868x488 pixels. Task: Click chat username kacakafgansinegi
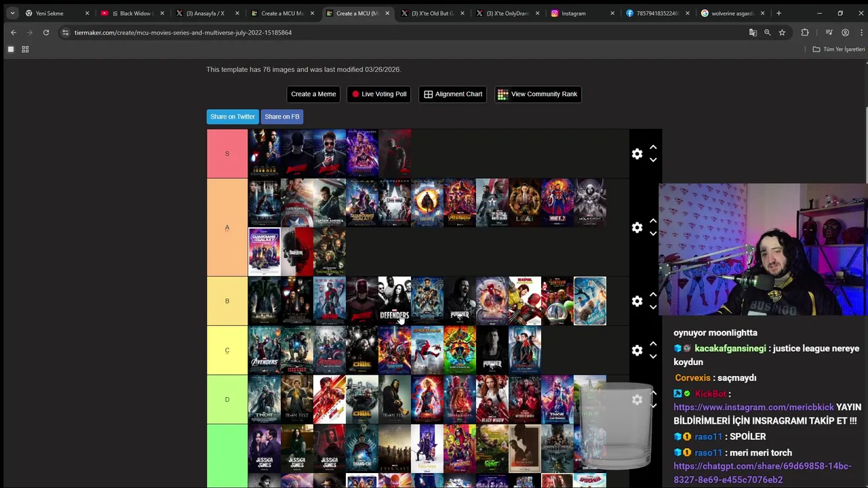coord(730,348)
